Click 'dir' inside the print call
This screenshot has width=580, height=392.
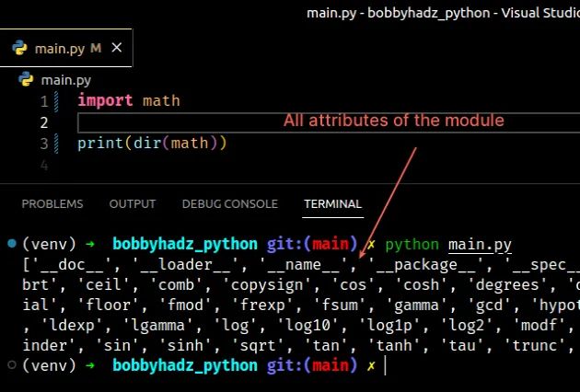pyautogui.click(x=147, y=144)
